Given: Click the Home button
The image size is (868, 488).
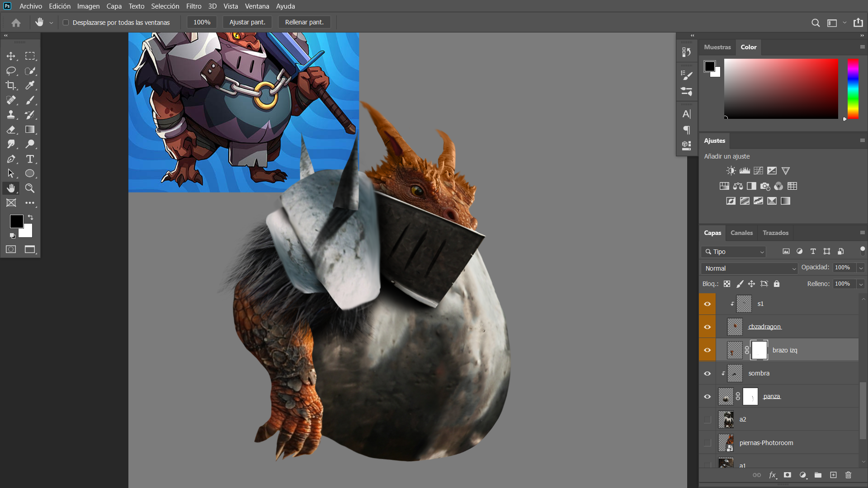Looking at the screenshot, I should (x=16, y=23).
